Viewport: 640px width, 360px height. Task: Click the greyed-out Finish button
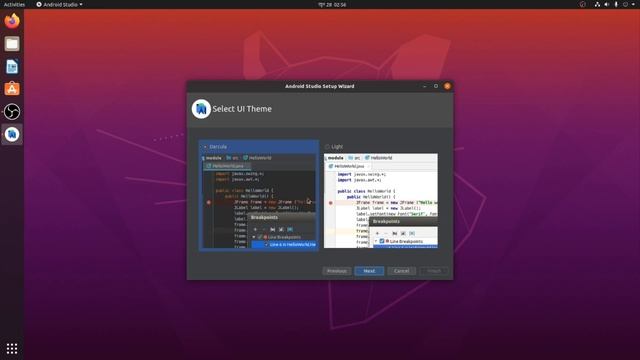[x=434, y=271]
